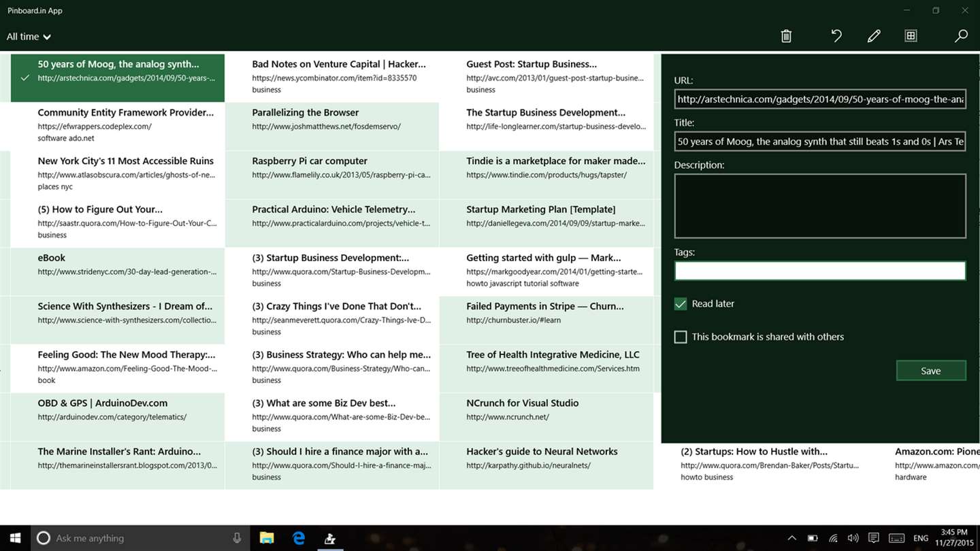Open search with the magnifier icon

point(961,36)
